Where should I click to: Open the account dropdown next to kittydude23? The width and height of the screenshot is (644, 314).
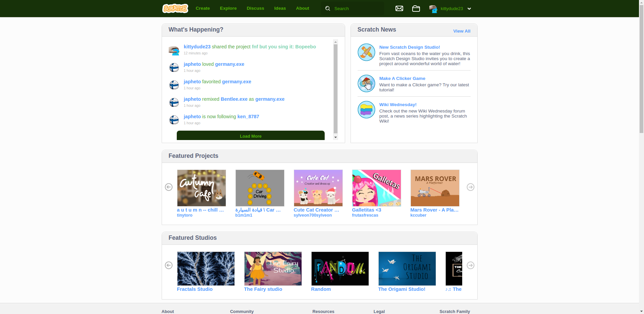[x=469, y=9]
